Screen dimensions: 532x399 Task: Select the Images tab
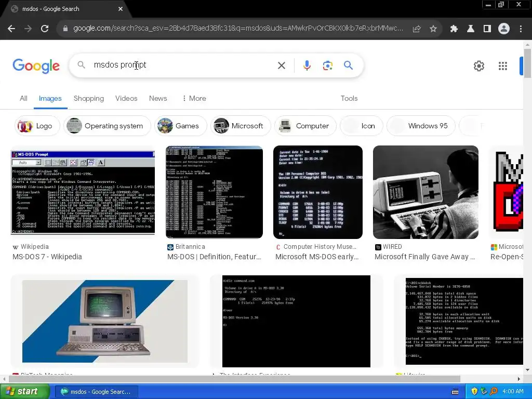(x=50, y=98)
